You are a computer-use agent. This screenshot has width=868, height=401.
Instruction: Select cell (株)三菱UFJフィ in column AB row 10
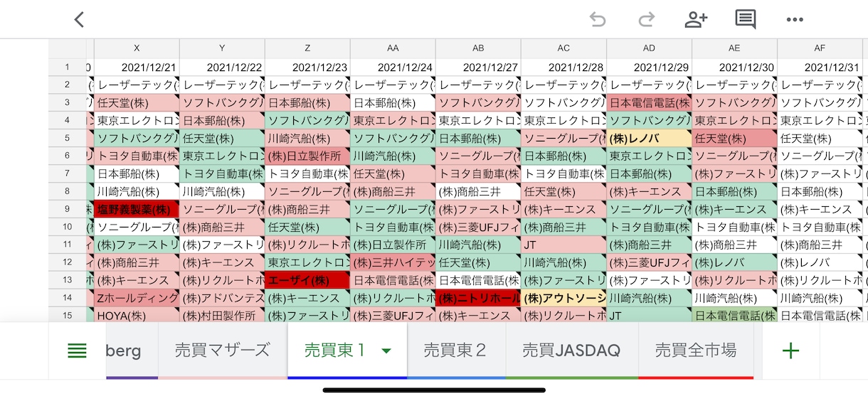(x=478, y=228)
